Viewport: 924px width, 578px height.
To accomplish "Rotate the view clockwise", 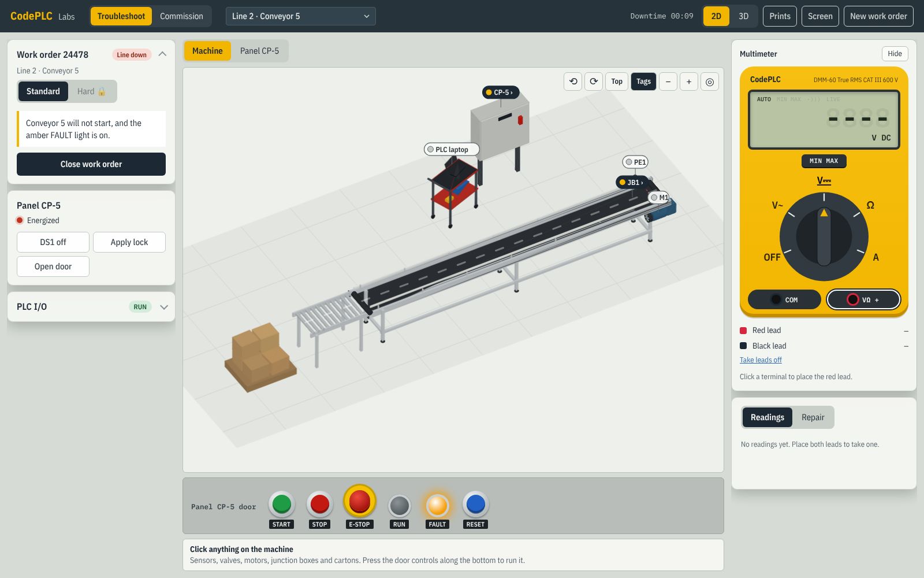I will coord(594,81).
